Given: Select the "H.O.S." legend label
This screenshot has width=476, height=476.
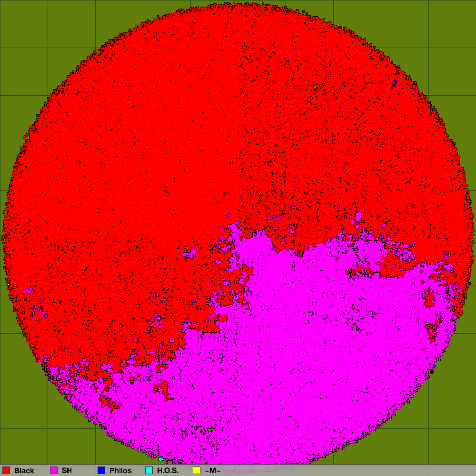Looking at the screenshot, I should tap(168, 471).
